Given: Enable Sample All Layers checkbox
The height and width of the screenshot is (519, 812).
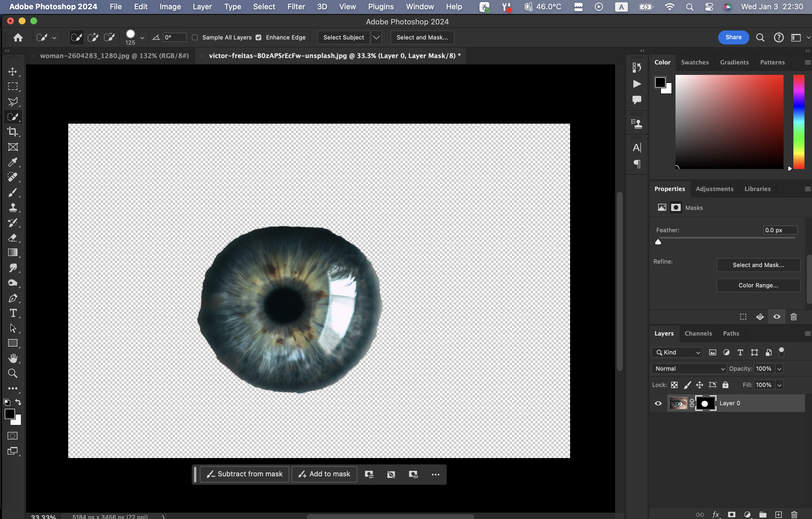Looking at the screenshot, I should pyautogui.click(x=195, y=37).
